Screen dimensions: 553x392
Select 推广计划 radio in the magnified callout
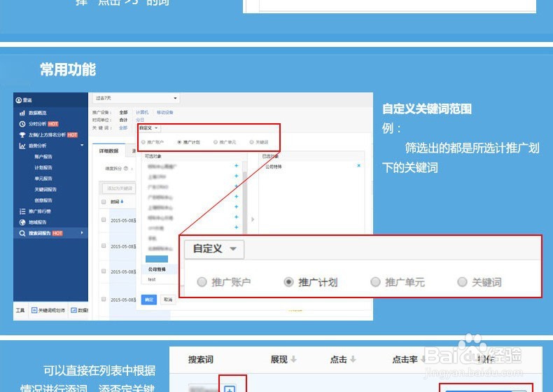pyautogui.click(x=288, y=282)
